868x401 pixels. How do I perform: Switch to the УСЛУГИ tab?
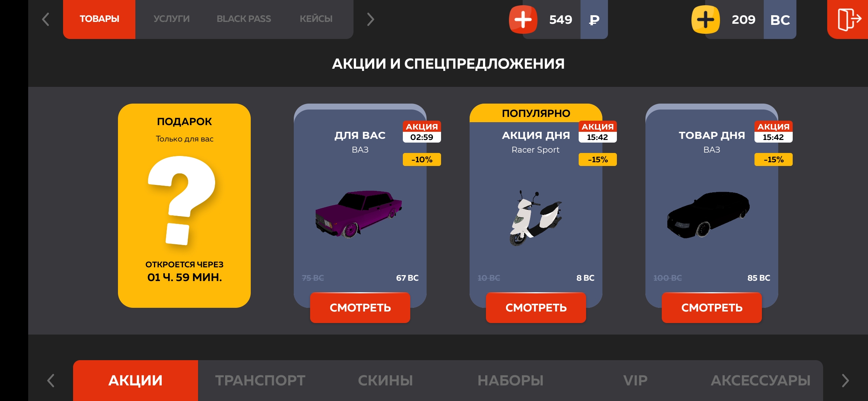click(x=171, y=19)
